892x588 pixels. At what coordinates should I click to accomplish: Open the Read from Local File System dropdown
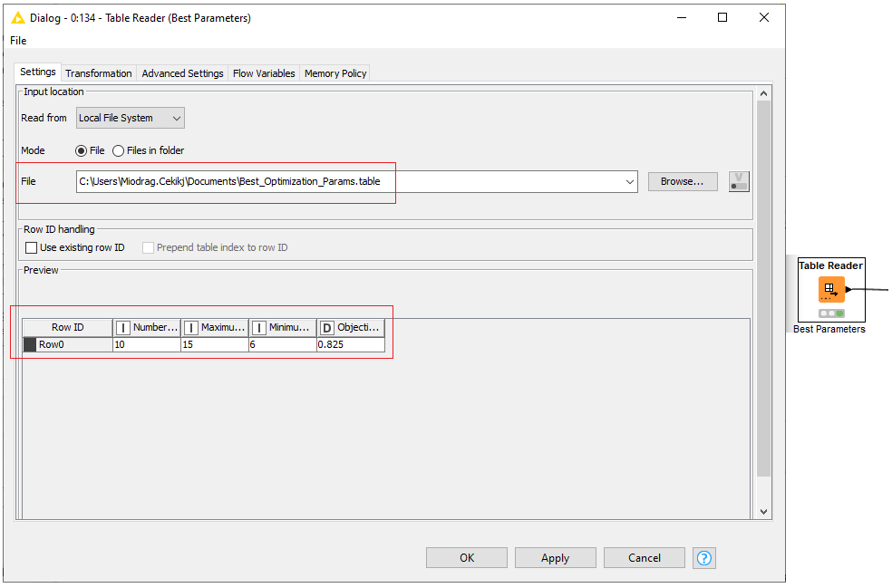[x=131, y=118]
